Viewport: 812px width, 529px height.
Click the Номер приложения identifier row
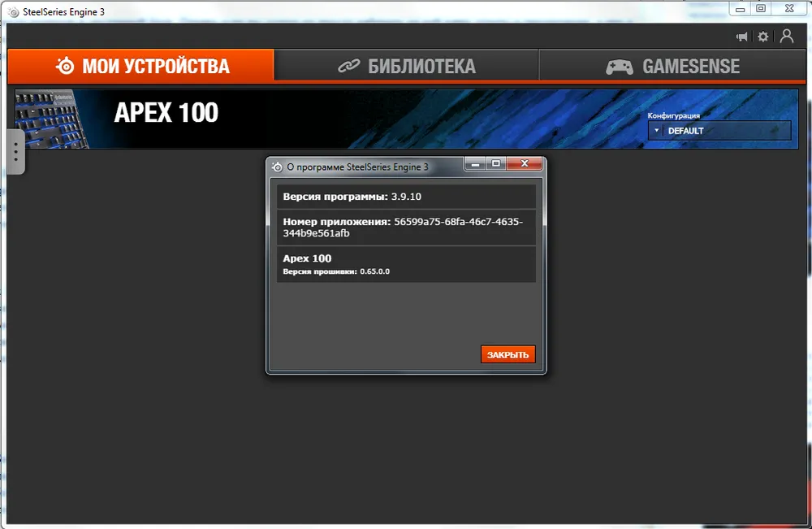click(406, 228)
